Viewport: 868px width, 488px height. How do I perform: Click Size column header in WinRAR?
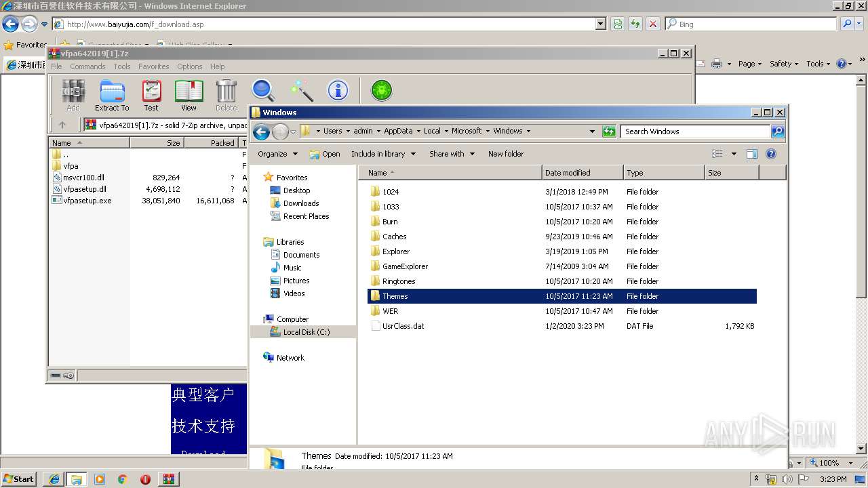point(157,143)
